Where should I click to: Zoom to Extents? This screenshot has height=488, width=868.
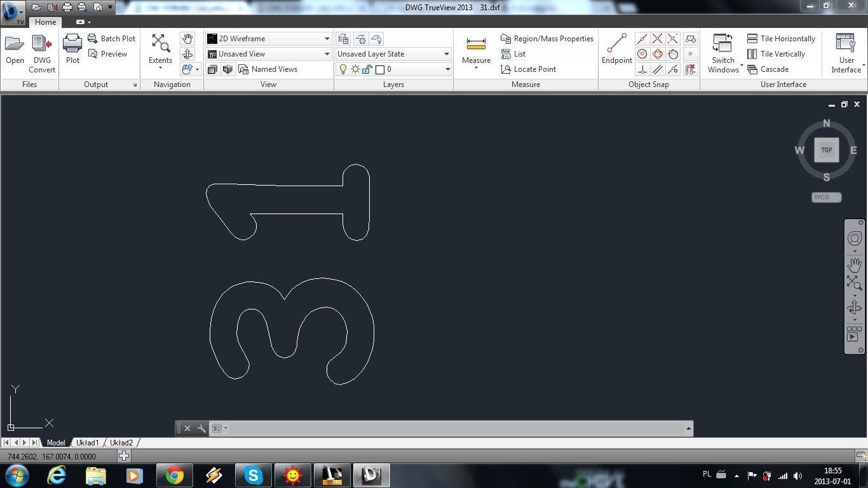tap(160, 49)
